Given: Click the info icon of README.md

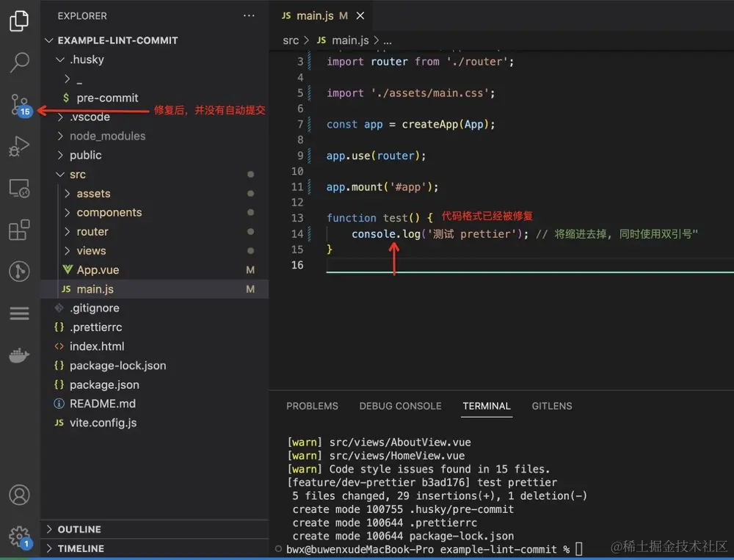Looking at the screenshot, I should pos(59,404).
